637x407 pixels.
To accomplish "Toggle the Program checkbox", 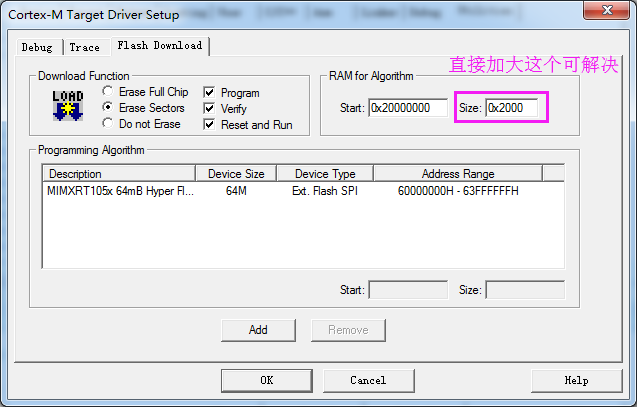I will [209, 93].
